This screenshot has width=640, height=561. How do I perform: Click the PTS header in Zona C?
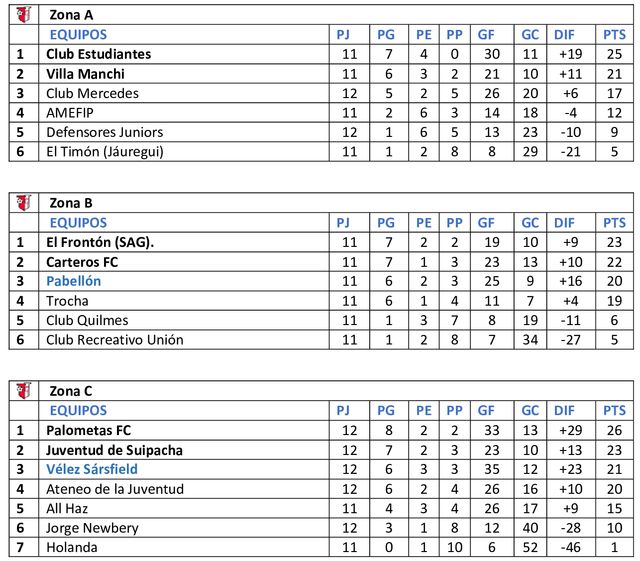(x=614, y=410)
